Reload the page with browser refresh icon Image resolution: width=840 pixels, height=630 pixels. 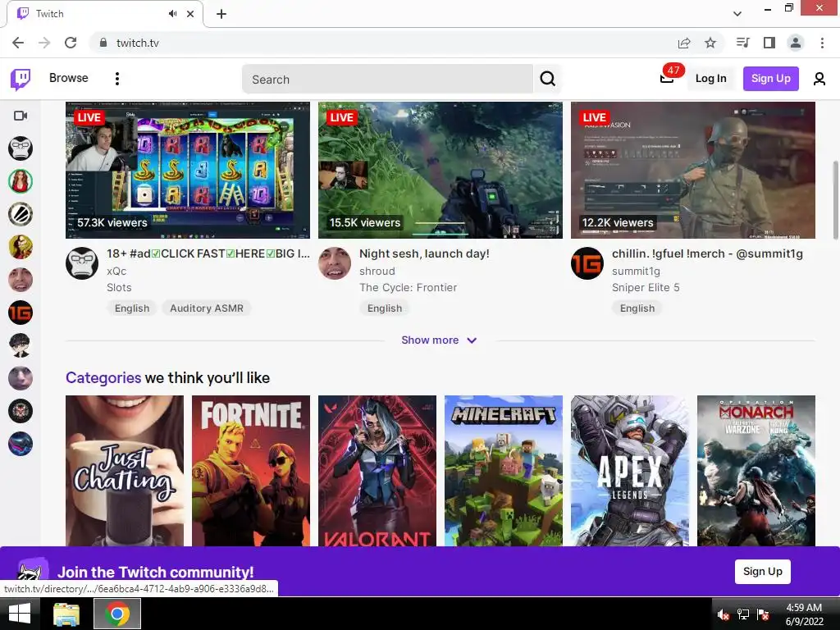tap(71, 43)
